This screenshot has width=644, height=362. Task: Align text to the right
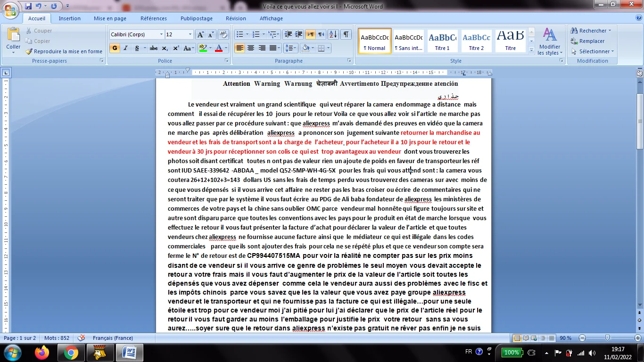coord(262,48)
